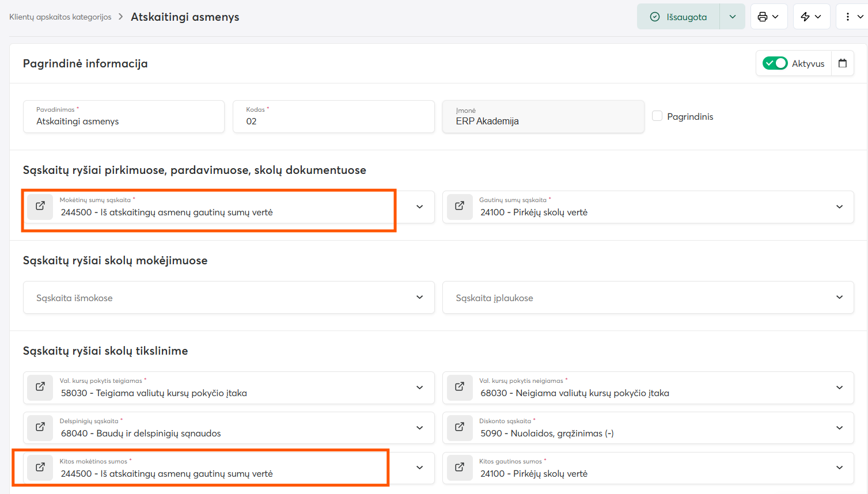Open the lightning quick actions menu
868x494 pixels.
tap(811, 17)
